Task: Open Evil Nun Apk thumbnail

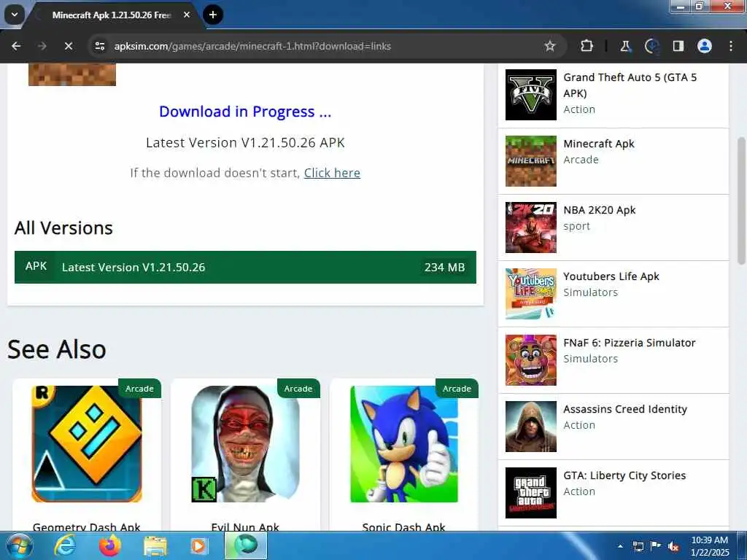Action: [x=245, y=444]
